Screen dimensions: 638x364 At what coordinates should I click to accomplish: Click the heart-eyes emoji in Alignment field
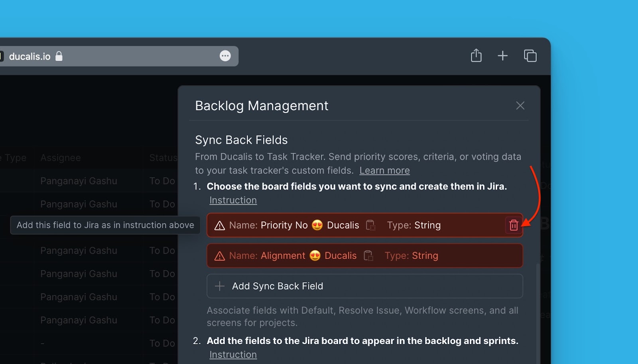[315, 256]
